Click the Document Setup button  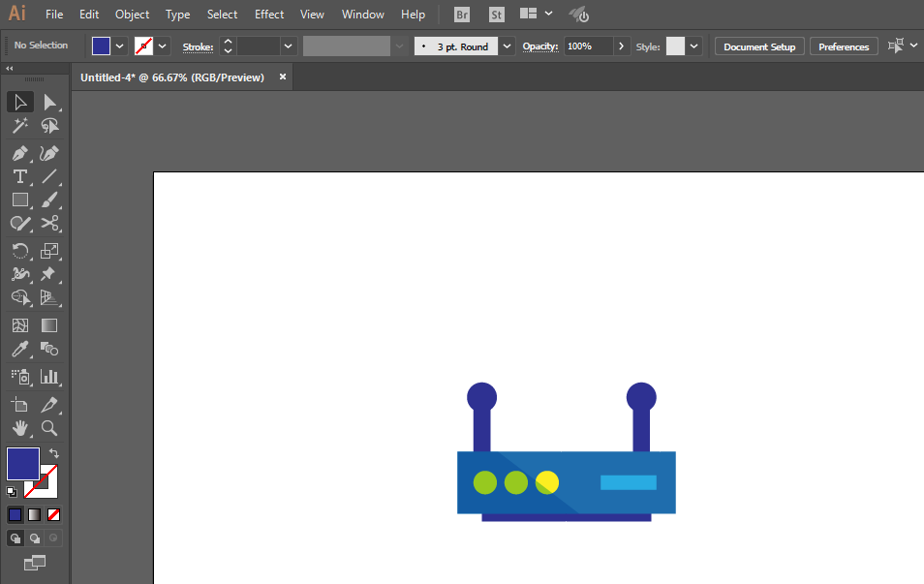click(759, 46)
